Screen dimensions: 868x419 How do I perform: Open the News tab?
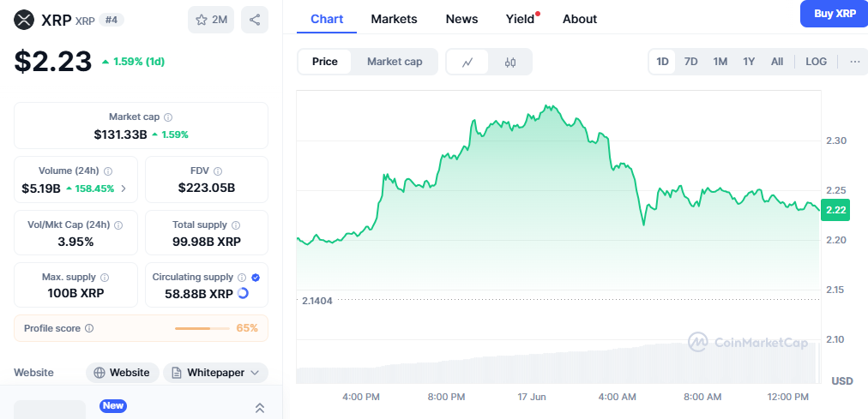click(461, 19)
